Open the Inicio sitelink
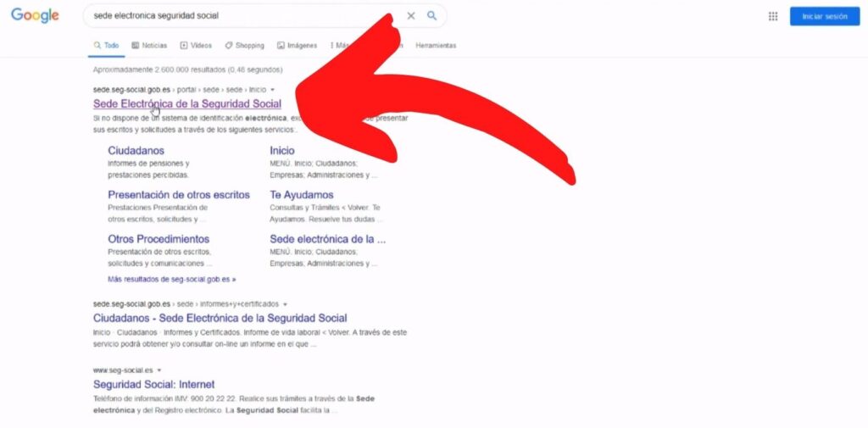Image resolution: width=868 pixels, height=428 pixels. tap(282, 151)
